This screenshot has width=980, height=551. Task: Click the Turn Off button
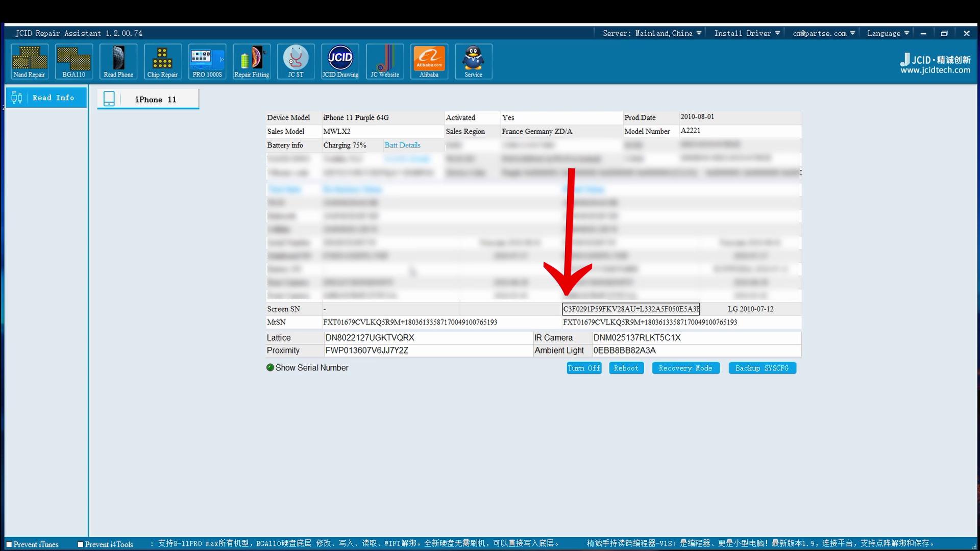coord(584,368)
